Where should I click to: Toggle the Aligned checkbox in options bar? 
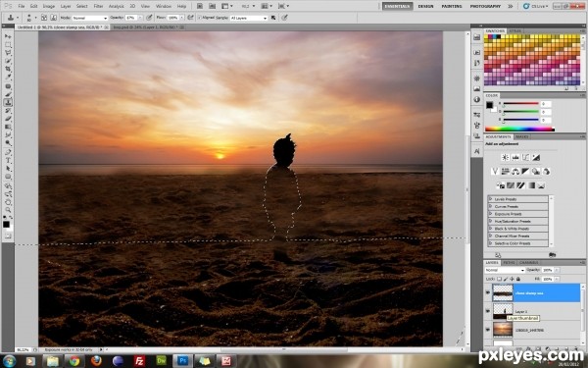[200, 18]
